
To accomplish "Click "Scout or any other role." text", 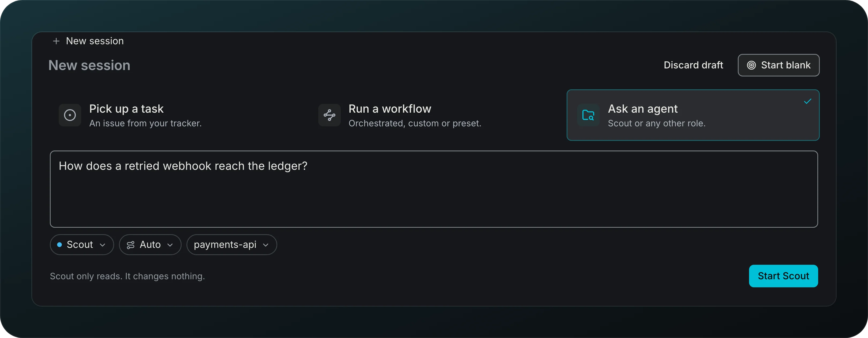I will coord(656,123).
